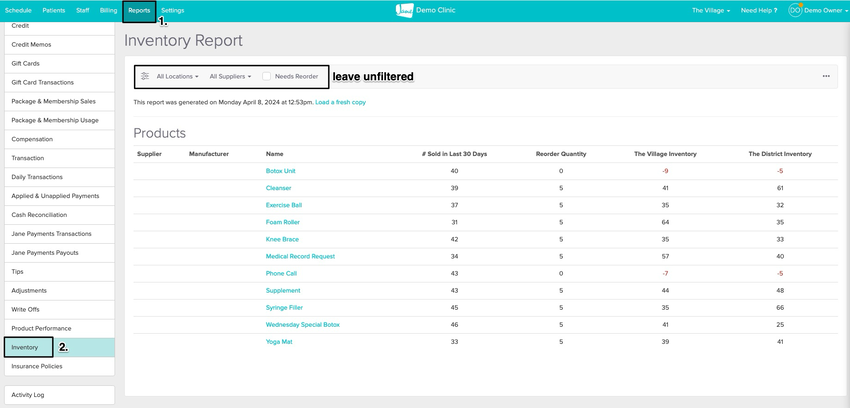Switch to the Reports tab
Screen dimensions: 850x408
click(139, 10)
